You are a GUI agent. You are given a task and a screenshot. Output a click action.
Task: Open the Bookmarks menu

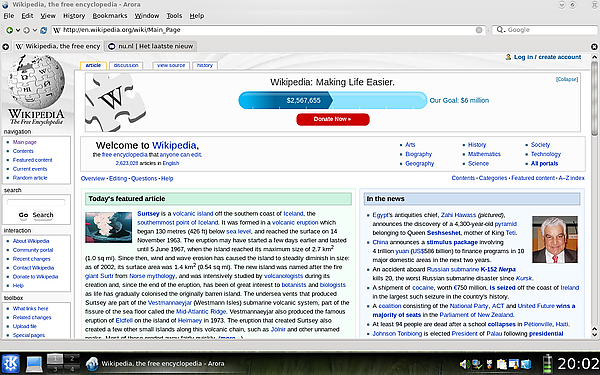[110, 16]
